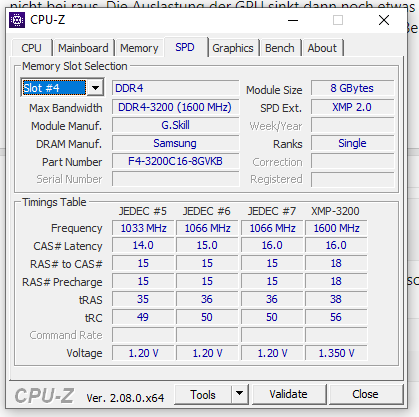The height and width of the screenshot is (417, 419).
Task: Click the JEDEC #5 tRAS value 35
Action: click(x=143, y=299)
